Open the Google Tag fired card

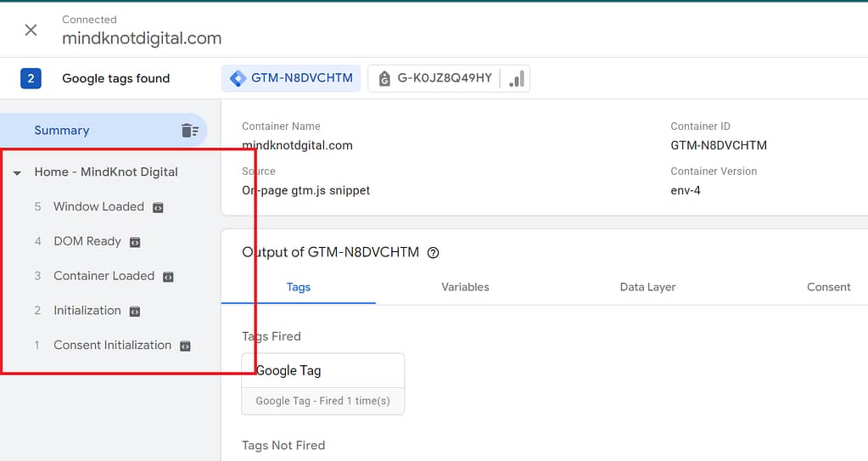(322, 384)
